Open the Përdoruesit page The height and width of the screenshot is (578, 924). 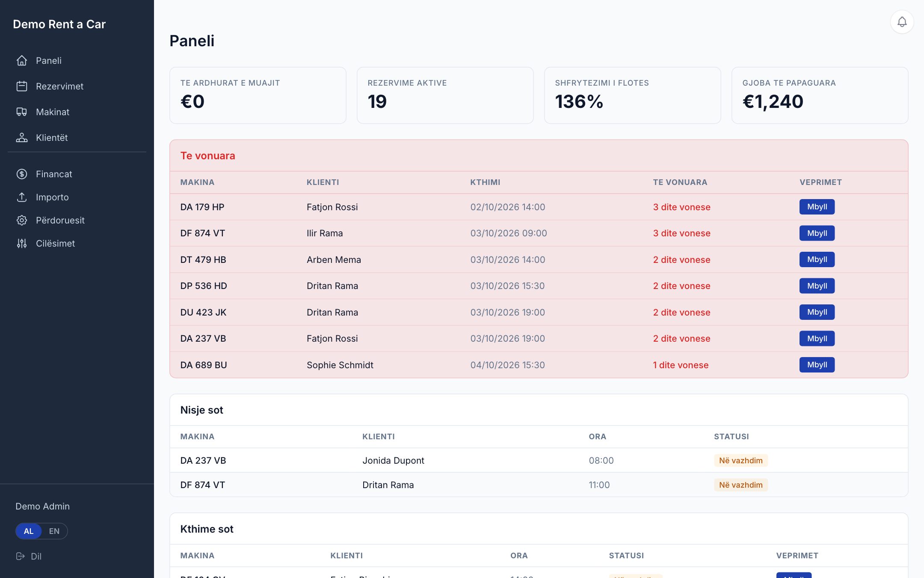[x=77, y=220]
